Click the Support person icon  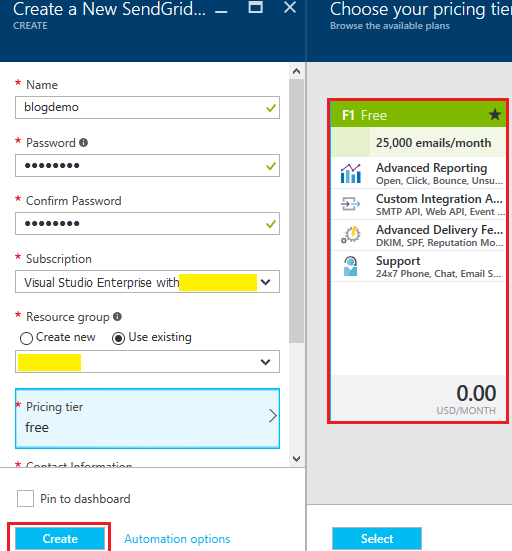point(351,266)
